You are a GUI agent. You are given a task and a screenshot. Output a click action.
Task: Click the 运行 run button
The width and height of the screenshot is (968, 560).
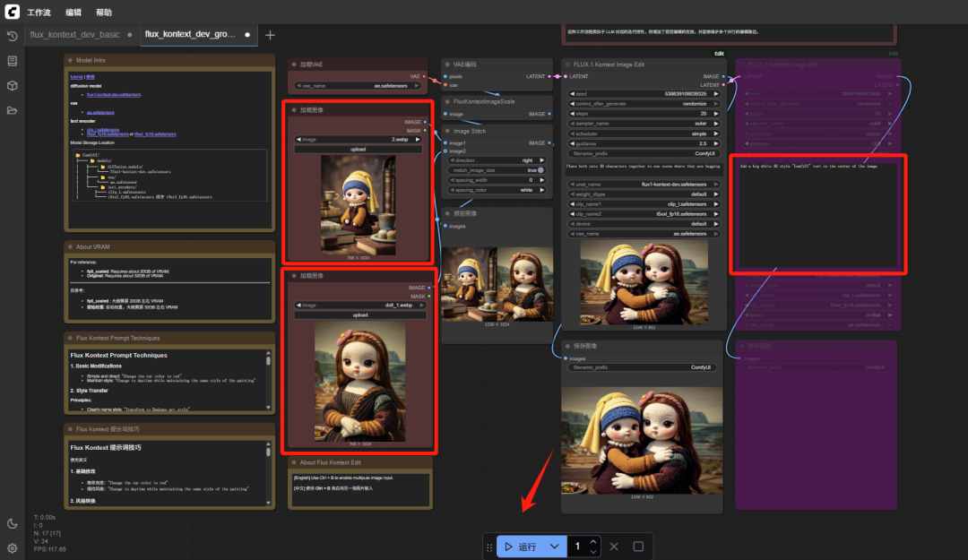click(x=521, y=547)
